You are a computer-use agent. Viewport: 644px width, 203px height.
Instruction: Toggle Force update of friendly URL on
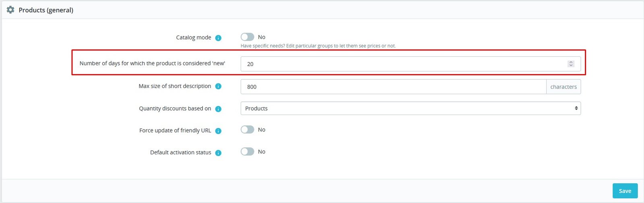(x=248, y=129)
